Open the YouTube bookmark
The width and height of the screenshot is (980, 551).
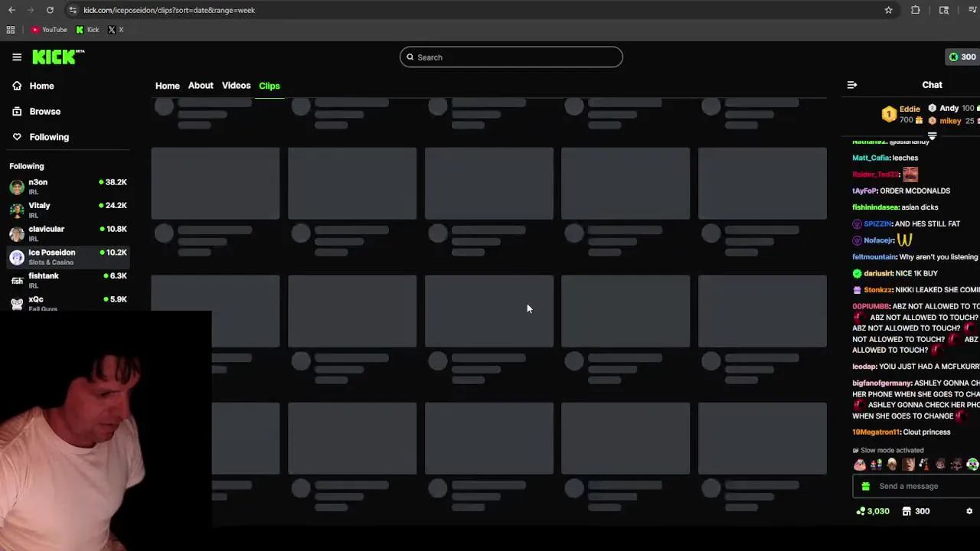tap(49, 30)
